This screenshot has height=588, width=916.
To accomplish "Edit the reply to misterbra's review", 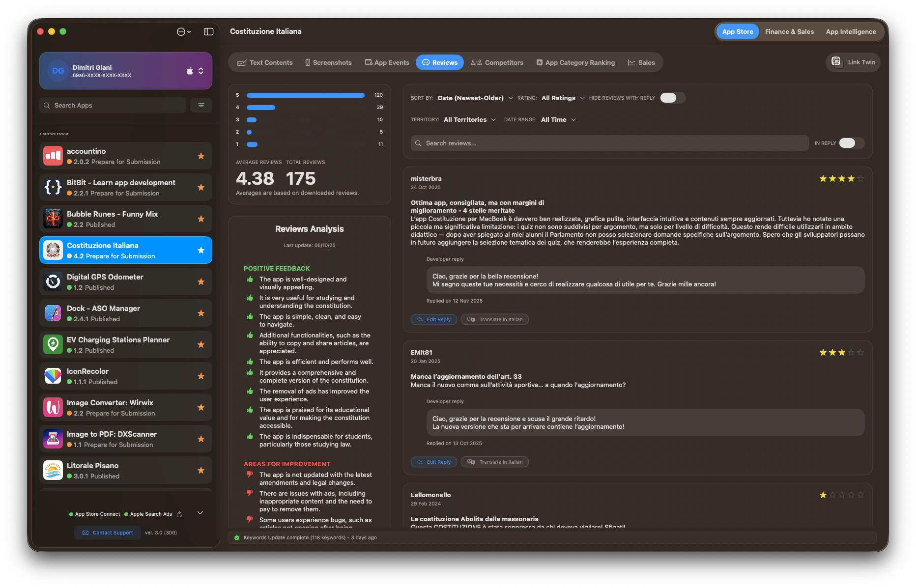I will pyautogui.click(x=433, y=319).
